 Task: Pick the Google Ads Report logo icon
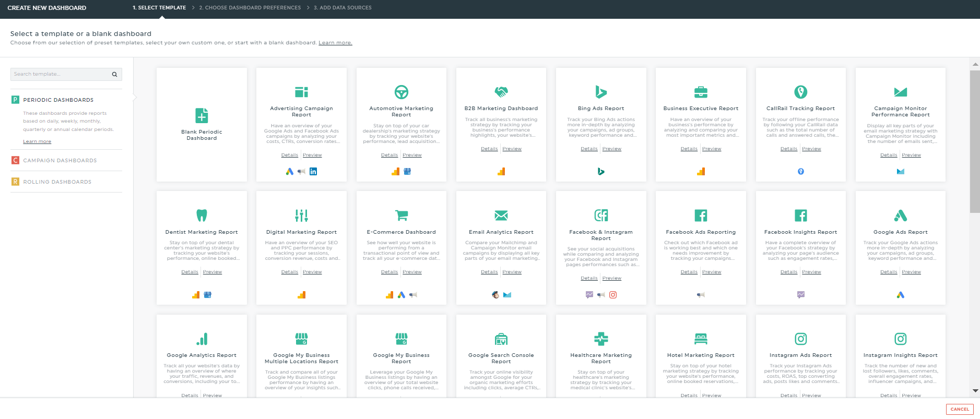[x=901, y=216]
